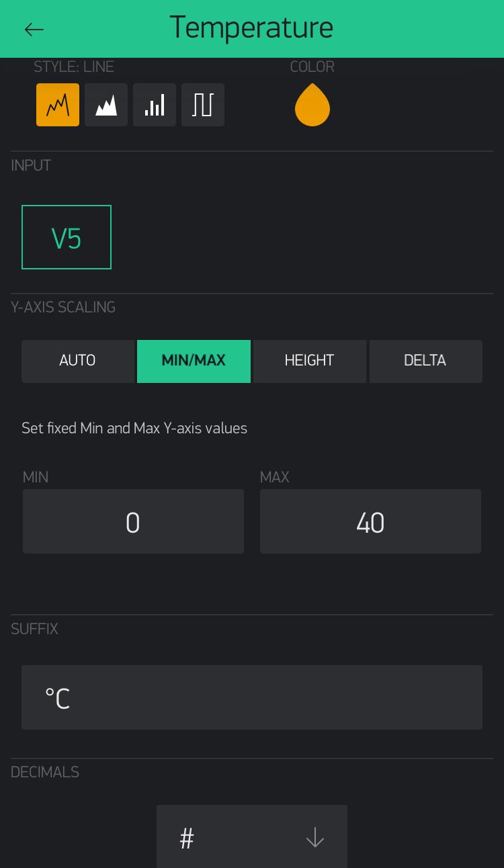The image size is (504, 868).
Task: Edit the °C suffix field
Action: [x=252, y=697]
